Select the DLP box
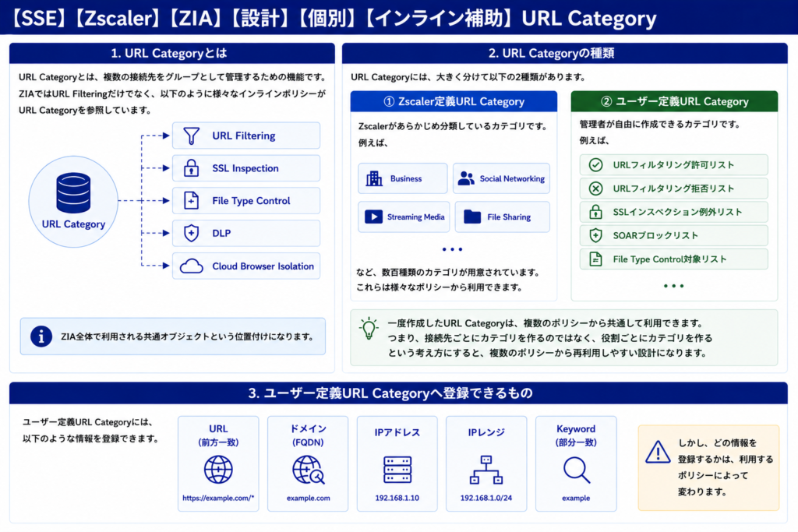Image resolution: width=798 pixels, height=532 pixels. click(246, 233)
